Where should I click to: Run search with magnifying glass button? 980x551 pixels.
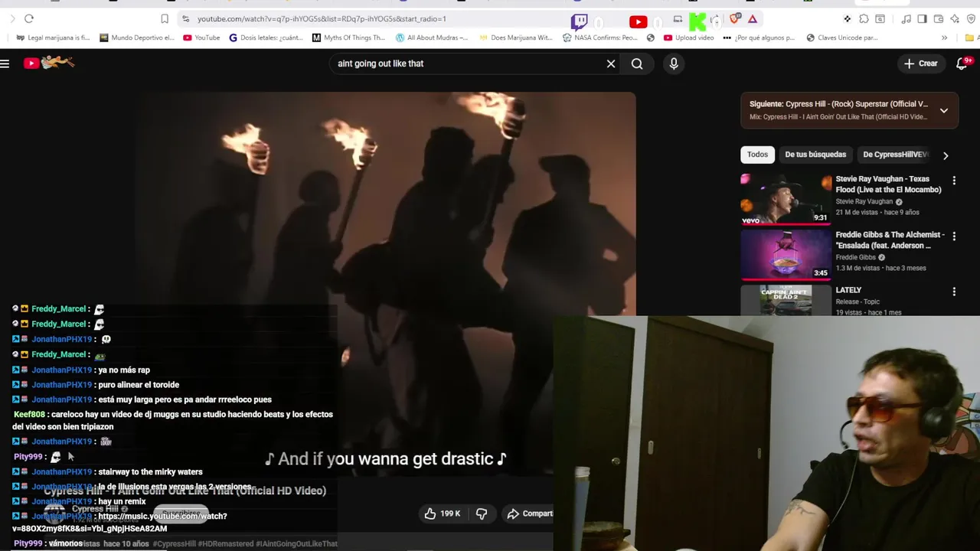tap(637, 64)
